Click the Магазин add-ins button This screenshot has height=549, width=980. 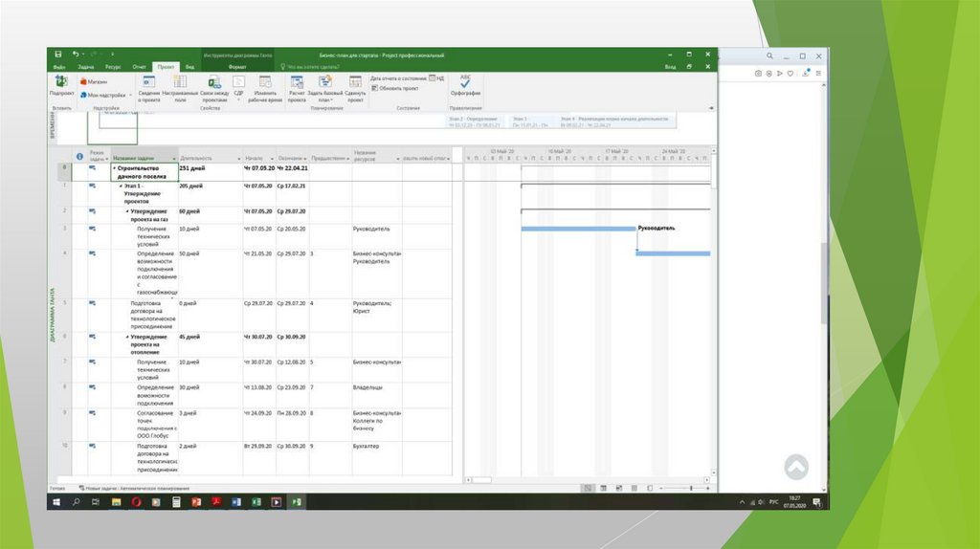[94, 82]
